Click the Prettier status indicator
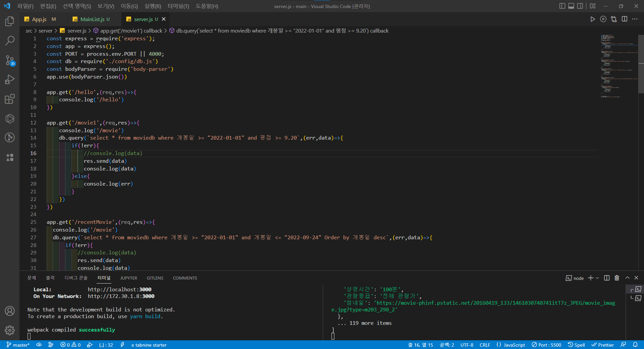The height and width of the screenshot is (349, 644). tap(602, 345)
